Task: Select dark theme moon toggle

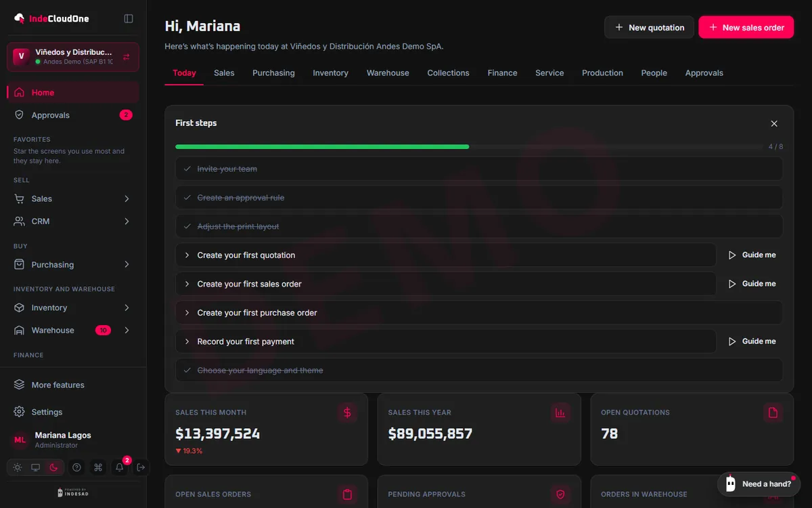Action: point(54,467)
